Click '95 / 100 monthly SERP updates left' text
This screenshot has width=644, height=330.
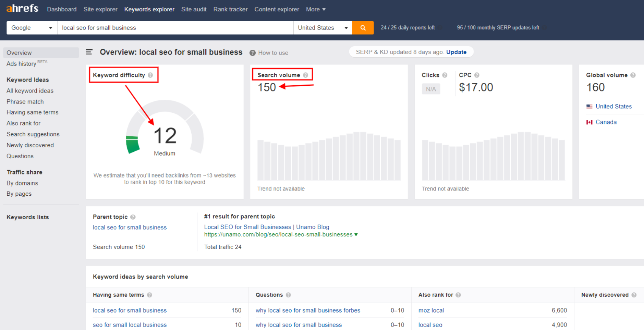498,28
